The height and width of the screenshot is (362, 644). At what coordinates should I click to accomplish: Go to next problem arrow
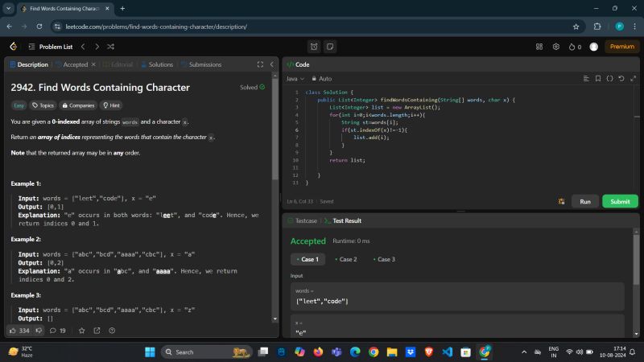point(97,47)
